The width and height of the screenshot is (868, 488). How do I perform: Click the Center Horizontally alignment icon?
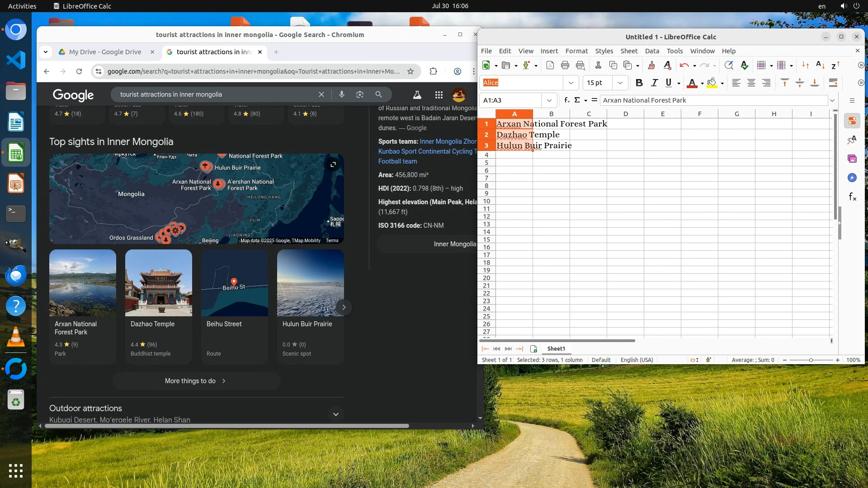coord(751,83)
